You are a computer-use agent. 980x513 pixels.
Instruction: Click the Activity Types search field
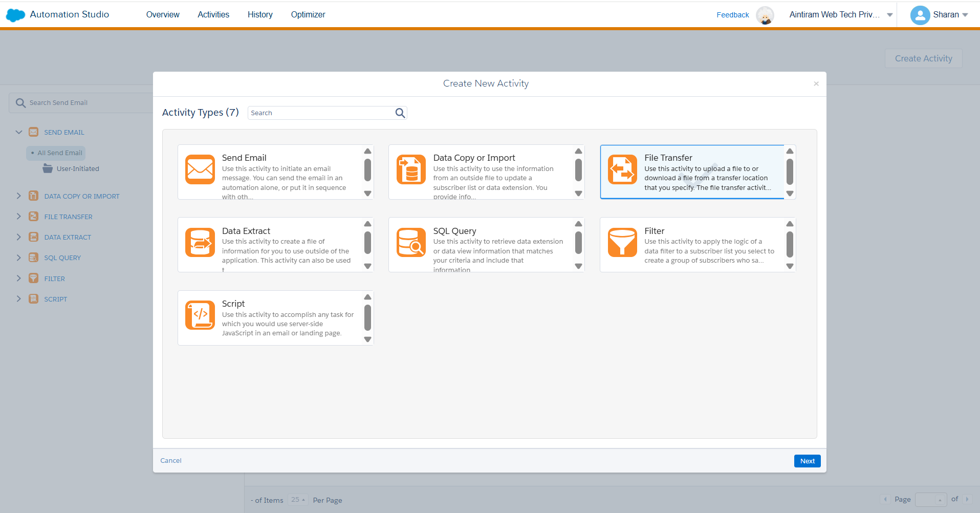321,113
